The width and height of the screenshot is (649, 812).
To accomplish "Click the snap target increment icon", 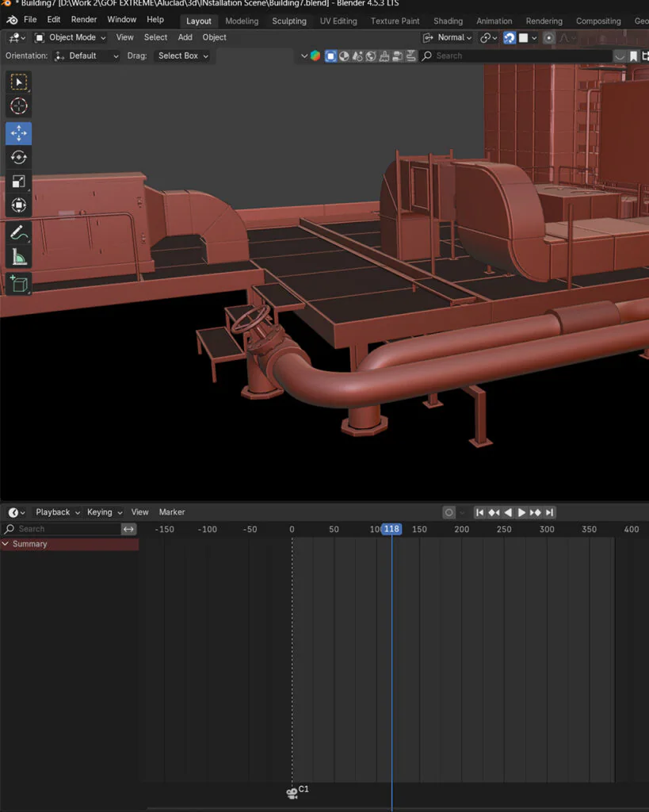I will click(523, 38).
